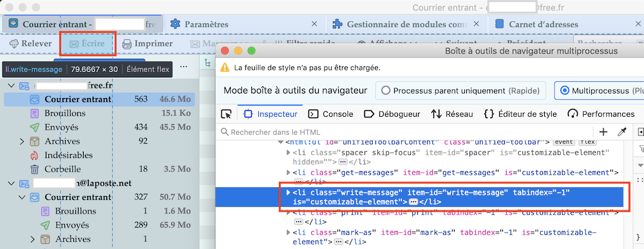Open the Gestionnaire de modules tab

point(406,25)
